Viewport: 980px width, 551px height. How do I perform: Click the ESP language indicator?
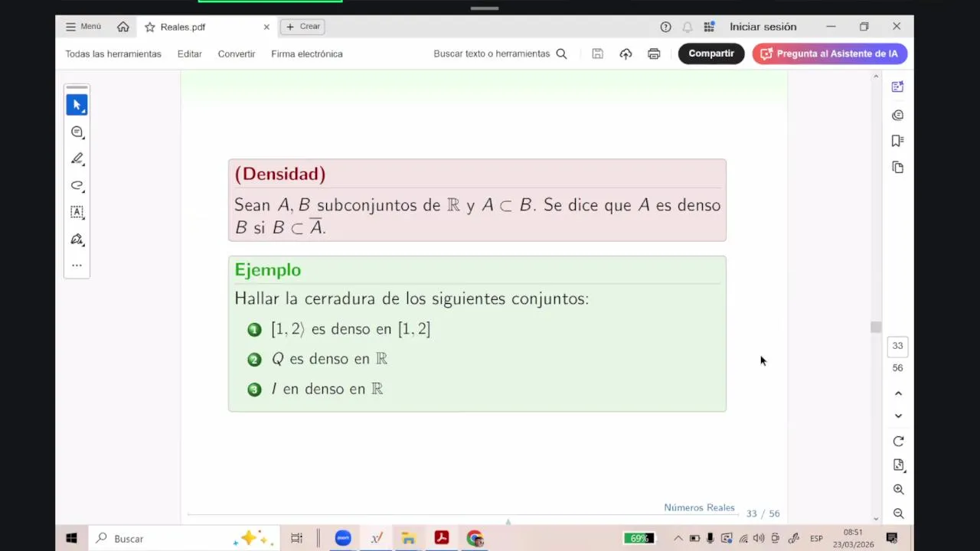click(817, 539)
